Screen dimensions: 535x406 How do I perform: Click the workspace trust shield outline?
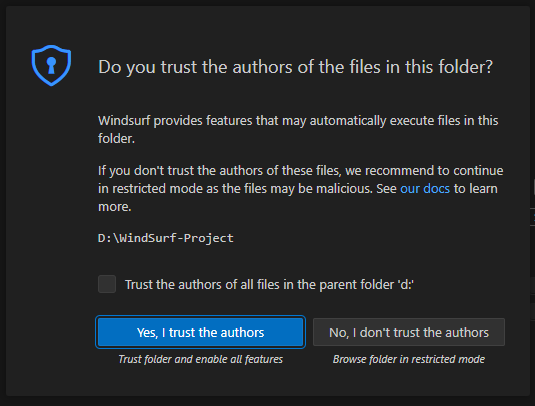(51, 65)
